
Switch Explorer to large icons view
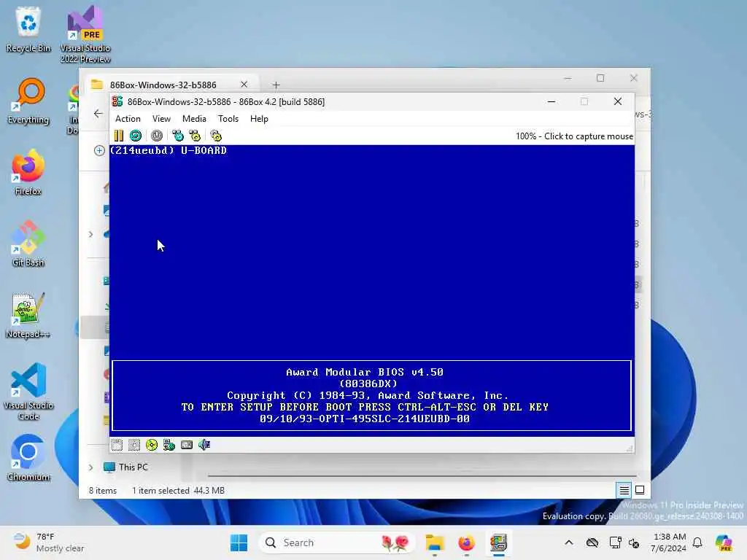tap(640, 491)
